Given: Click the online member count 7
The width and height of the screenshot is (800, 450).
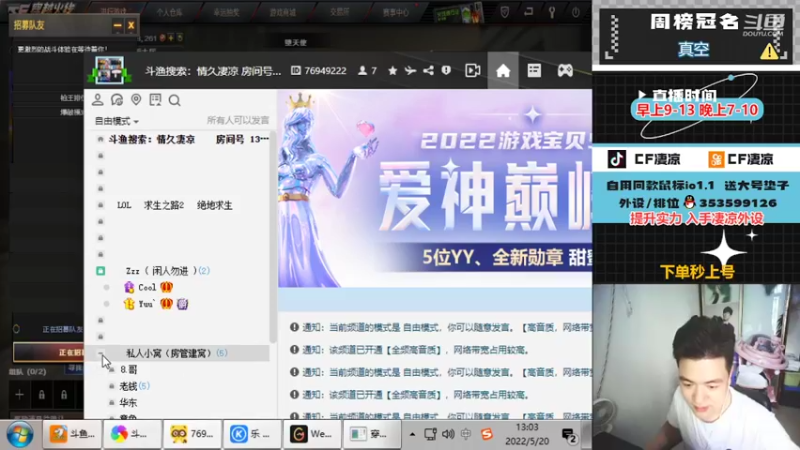Looking at the screenshot, I should (367, 70).
